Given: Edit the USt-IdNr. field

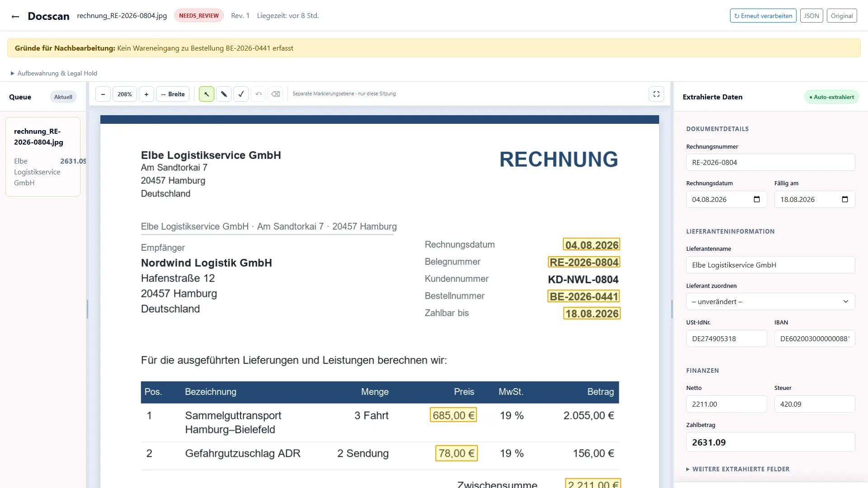Looking at the screenshot, I should pyautogui.click(x=726, y=338).
